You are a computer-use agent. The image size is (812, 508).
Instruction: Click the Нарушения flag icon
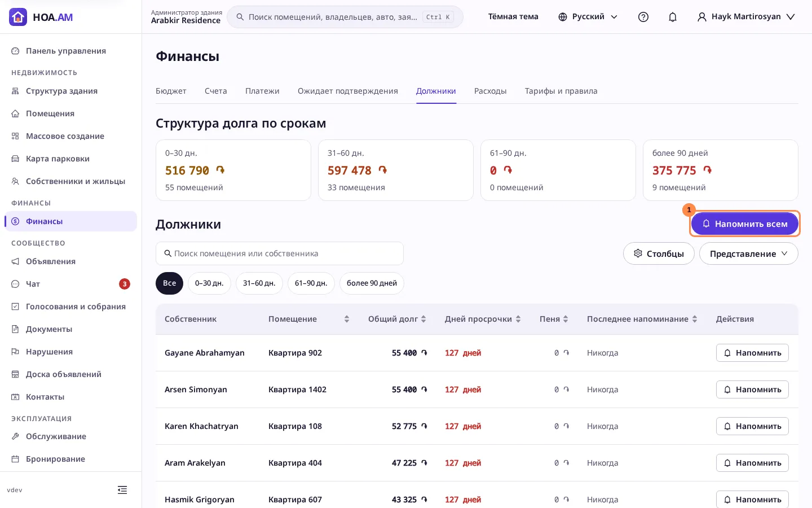click(x=15, y=352)
